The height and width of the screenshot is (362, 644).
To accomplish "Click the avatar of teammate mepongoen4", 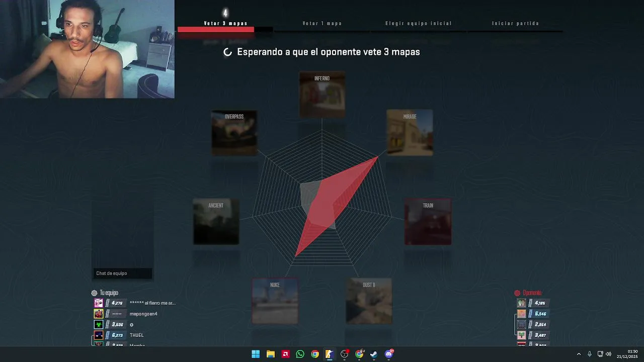I will pos(99,314).
